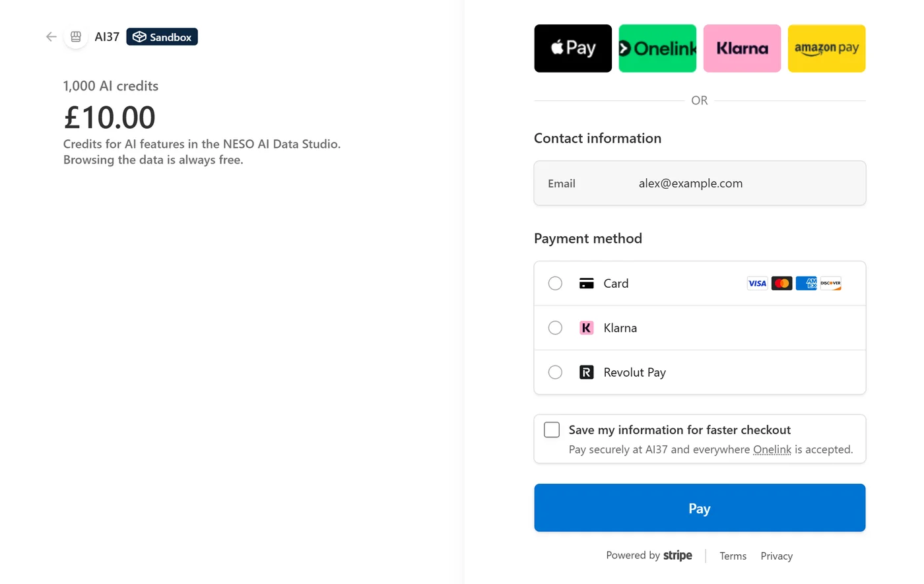Select the Card radio button
Image resolution: width=924 pixels, height=584 pixels.
tap(555, 283)
